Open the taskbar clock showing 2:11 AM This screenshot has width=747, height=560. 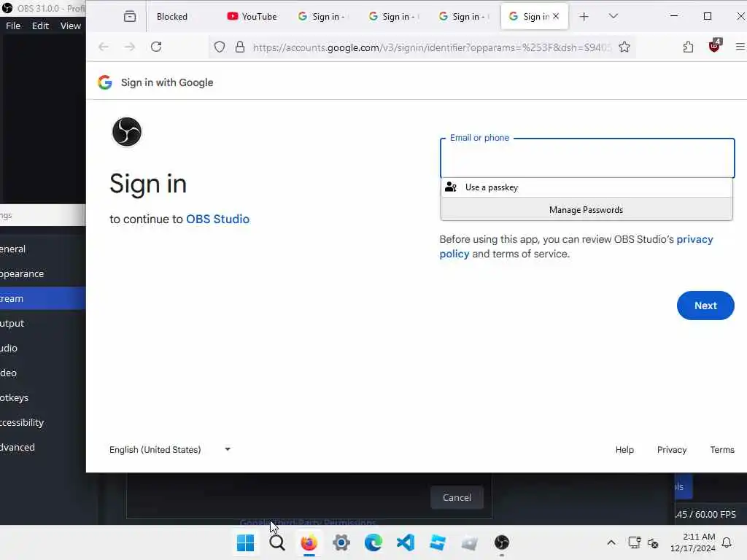693,542
